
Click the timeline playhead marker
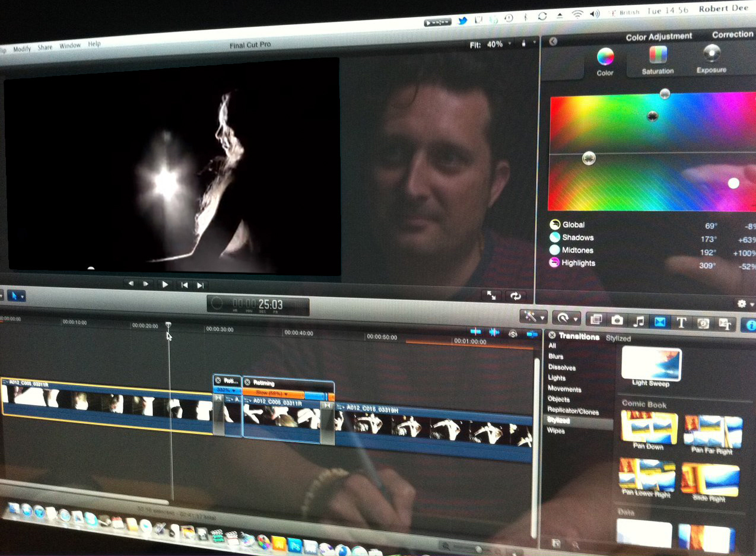tap(168, 325)
